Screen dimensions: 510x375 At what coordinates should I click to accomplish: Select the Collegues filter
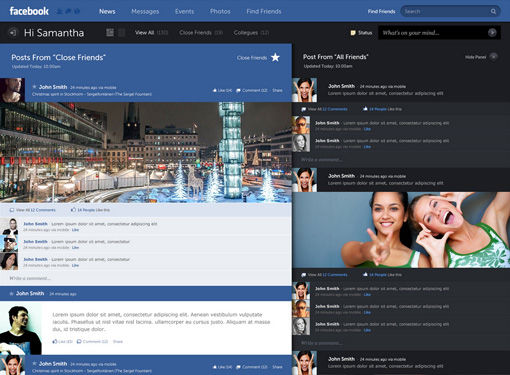point(251,32)
